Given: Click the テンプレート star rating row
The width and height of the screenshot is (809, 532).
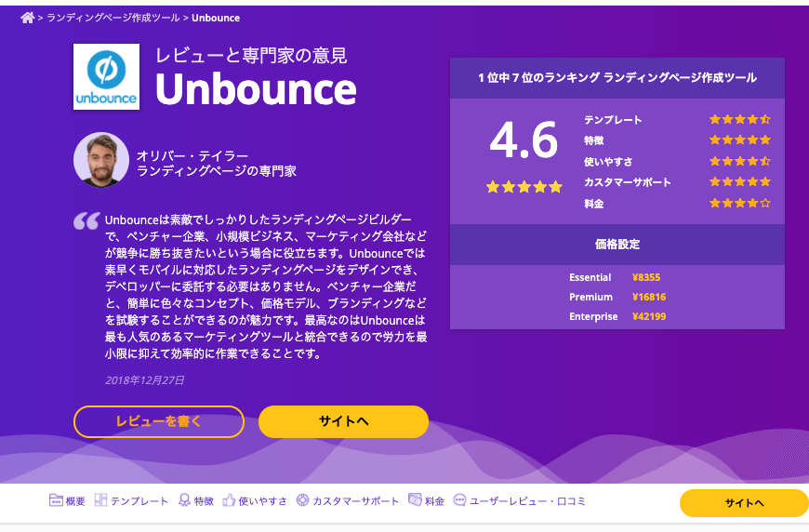Looking at the screenshot, I should tap(740, 120).
